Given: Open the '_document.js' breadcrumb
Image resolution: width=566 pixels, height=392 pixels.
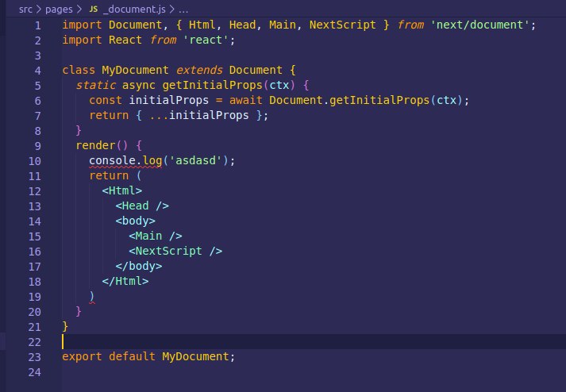Looking at the screenshot, I should tap(134, 9).
